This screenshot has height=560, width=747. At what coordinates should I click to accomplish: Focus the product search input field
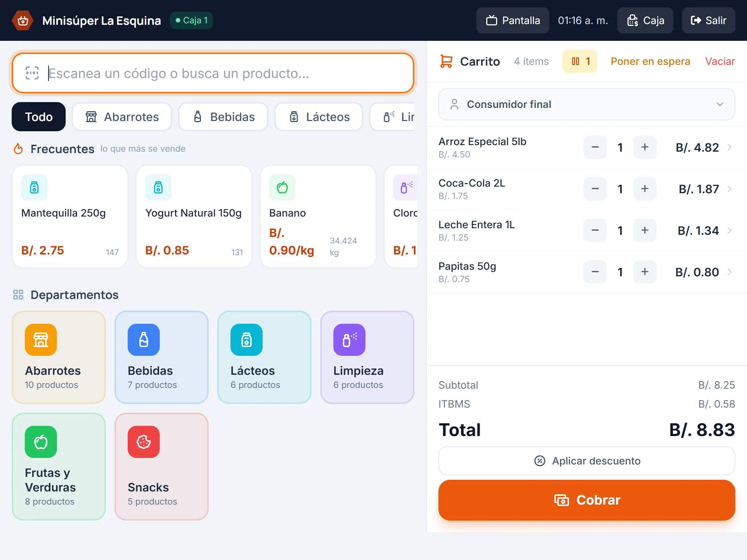[x=213, y=73]
